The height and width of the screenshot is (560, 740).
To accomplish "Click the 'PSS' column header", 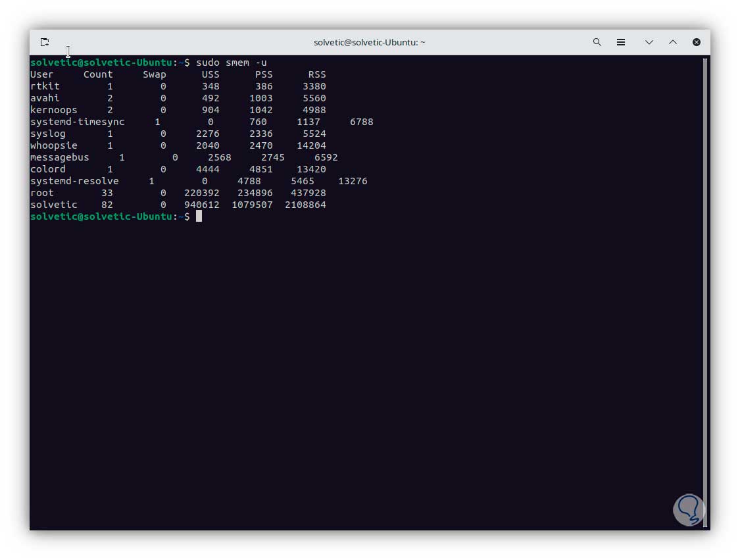I will (264, 74).
